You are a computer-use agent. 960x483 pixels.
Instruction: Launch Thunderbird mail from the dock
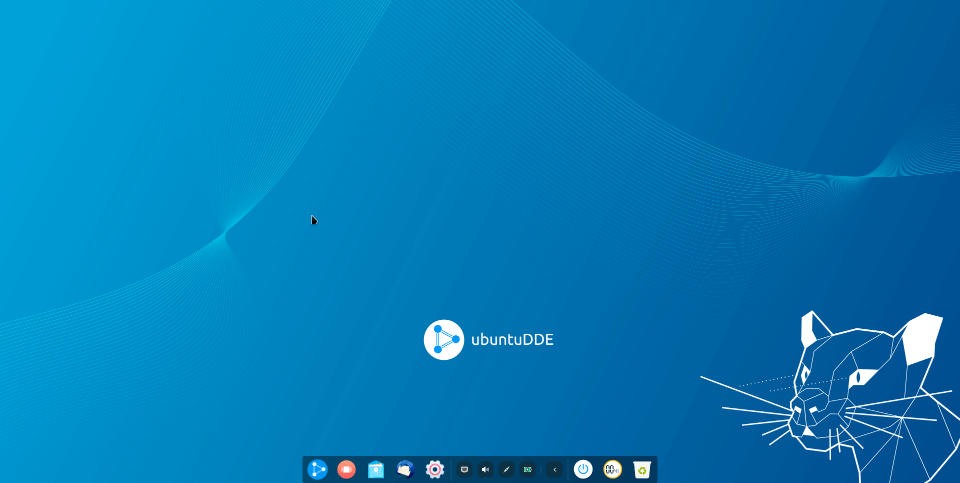[x=405, y=470]
